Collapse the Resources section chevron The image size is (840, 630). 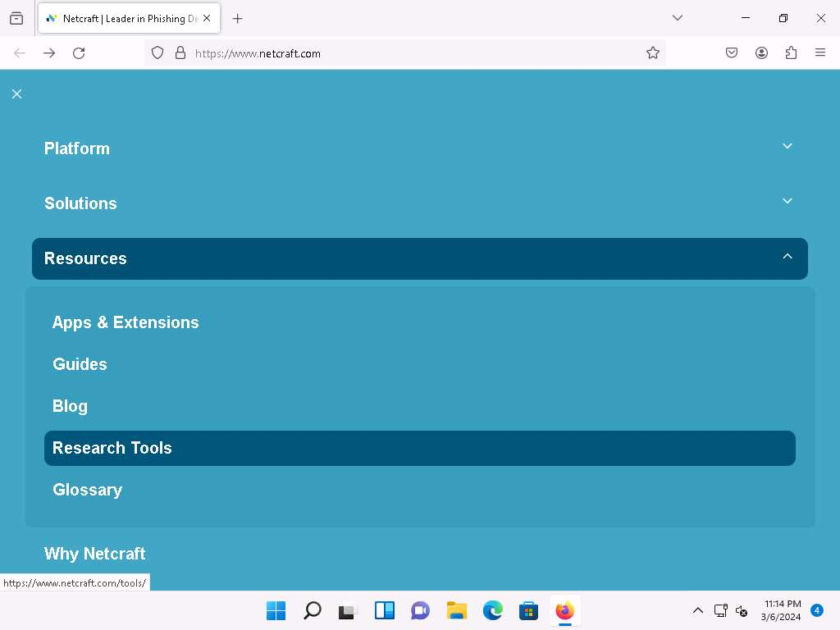[x=787, y=257]
